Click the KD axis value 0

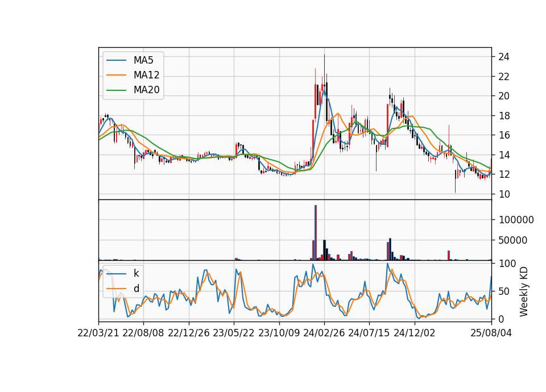pyautogui.click(x=502, y=319)
